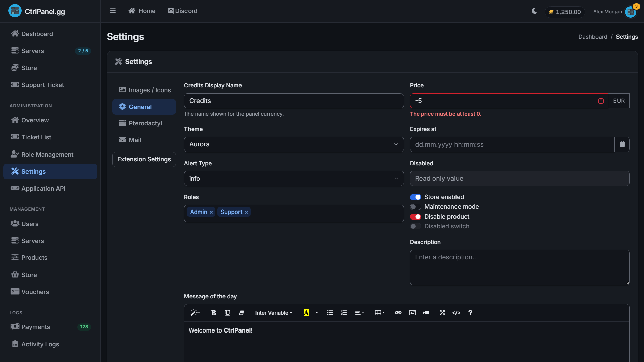
Task: Switch to Pterodactyl settings tab
Action: pos(144,123)
